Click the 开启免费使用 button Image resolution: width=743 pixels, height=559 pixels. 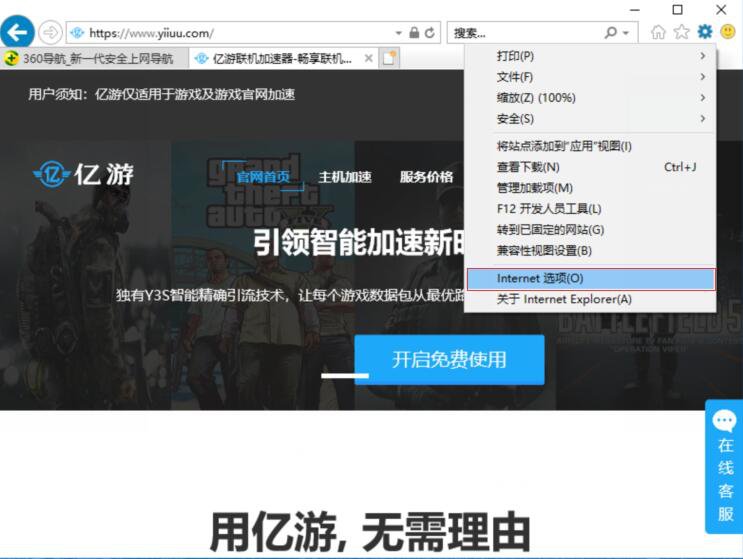(x=449, y=360)
